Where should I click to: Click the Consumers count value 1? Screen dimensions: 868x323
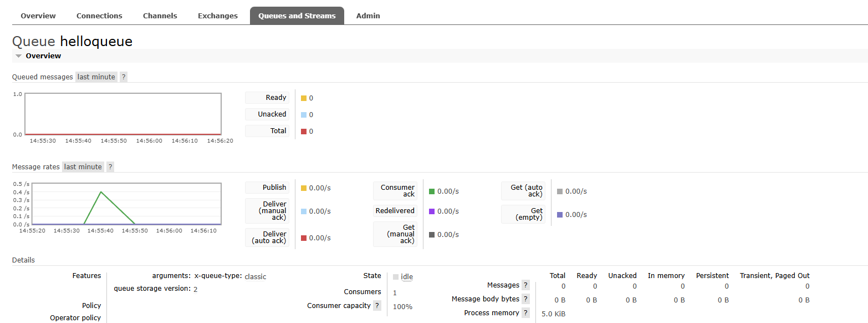[x=395, y=292]
